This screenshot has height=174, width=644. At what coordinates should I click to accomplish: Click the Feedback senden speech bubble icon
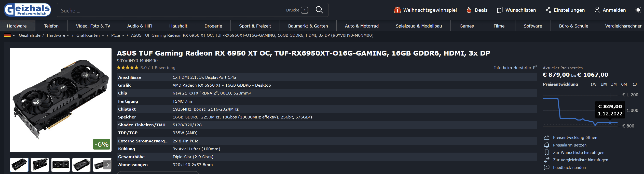(x=546, y=167)
